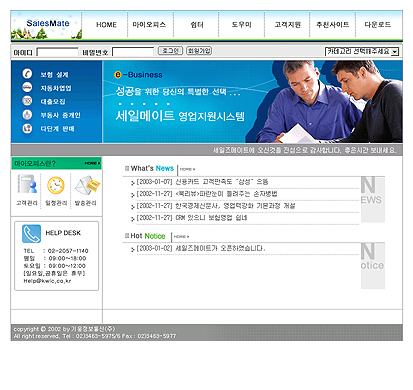
Task: Open the 2003-01-07 credit card news link
Action: 202,182
